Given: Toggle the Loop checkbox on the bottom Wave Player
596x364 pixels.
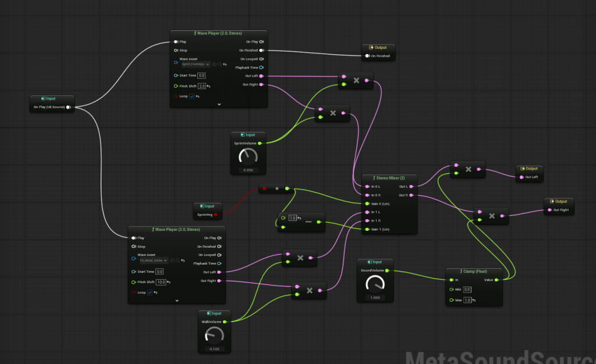Looking at the screenshot, I should pyautogui.click(x=150, y=292).
